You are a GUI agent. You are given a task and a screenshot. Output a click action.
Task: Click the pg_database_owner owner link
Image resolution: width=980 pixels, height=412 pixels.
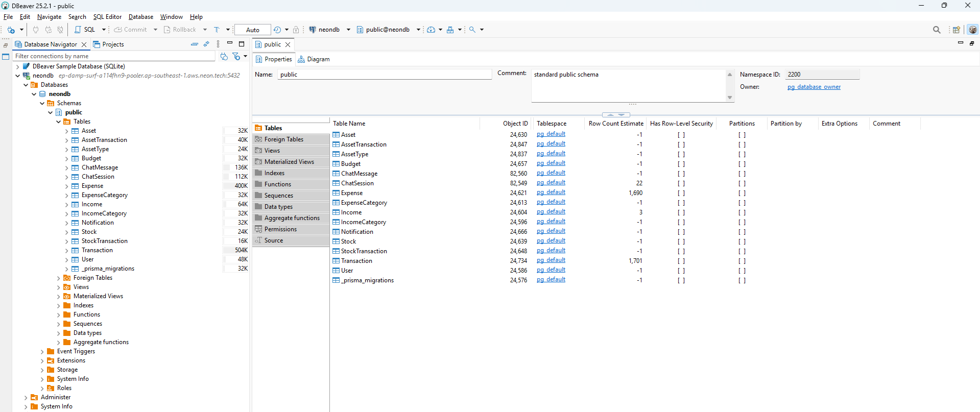click(814, 87)
